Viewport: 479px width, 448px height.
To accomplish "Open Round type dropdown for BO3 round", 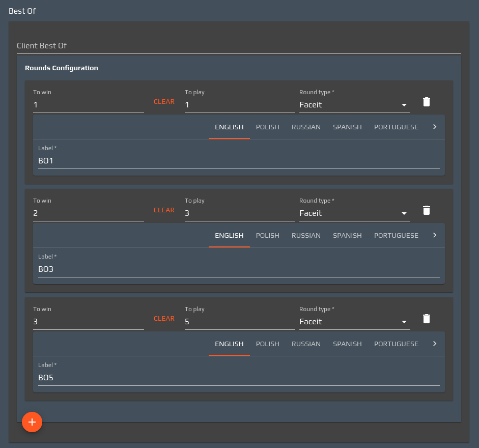I will tap(354, 213).
